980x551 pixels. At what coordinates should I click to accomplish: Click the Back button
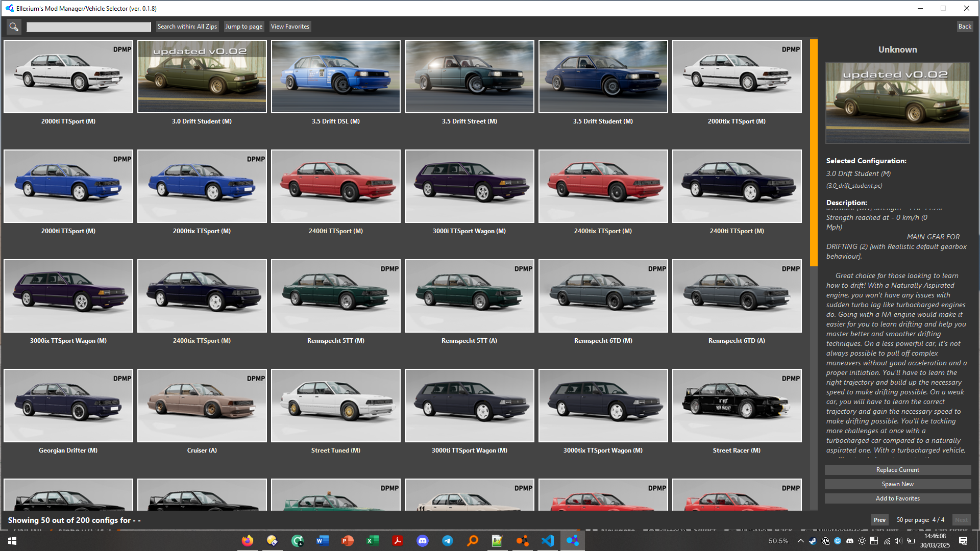click(964, 27)
